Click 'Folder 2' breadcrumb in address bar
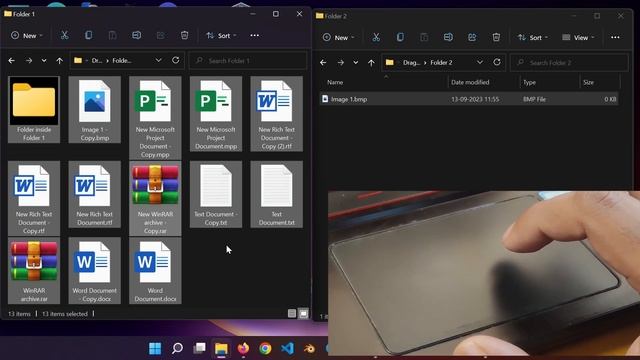The height and width of the screenshot is (360, 640). (441, 62)
